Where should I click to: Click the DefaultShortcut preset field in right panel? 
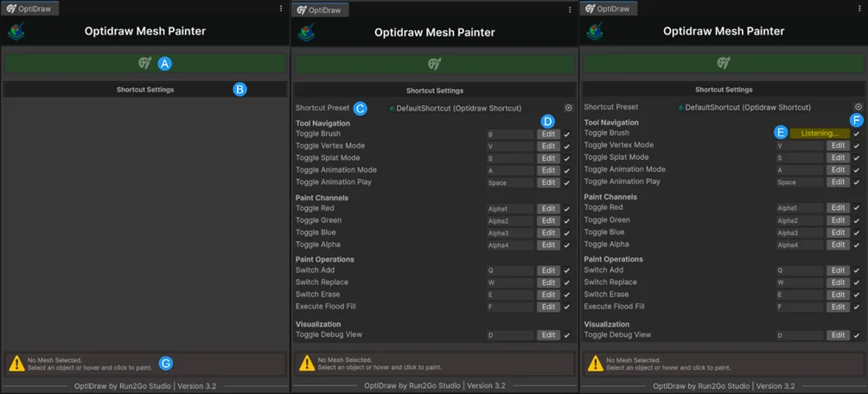(764, 107)
